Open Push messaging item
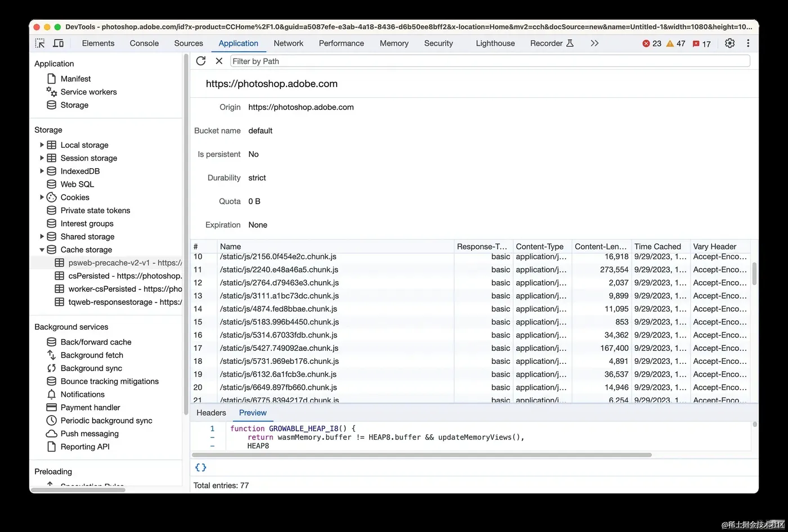 point(89,434)
